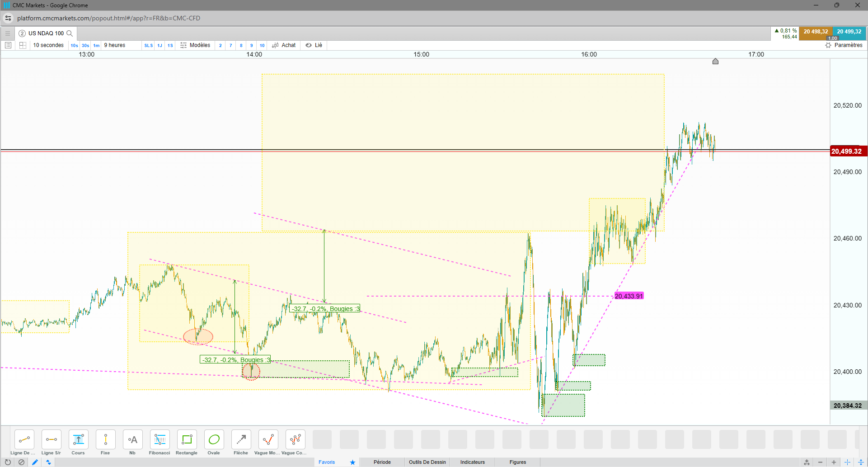Viewport: 868px width, 467px height.
Task: Activate the Cours price marker tool
Action: (78, 443)
